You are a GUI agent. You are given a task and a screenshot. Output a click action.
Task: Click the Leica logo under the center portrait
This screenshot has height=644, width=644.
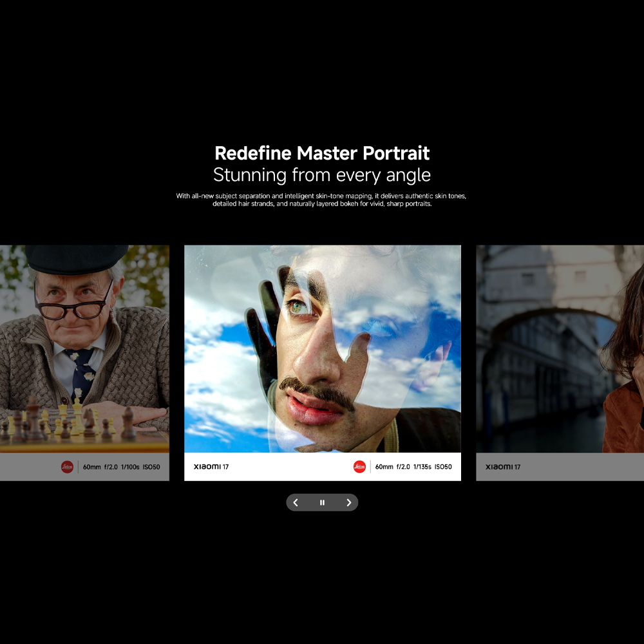pyautogui.click(x=359, y=467)
